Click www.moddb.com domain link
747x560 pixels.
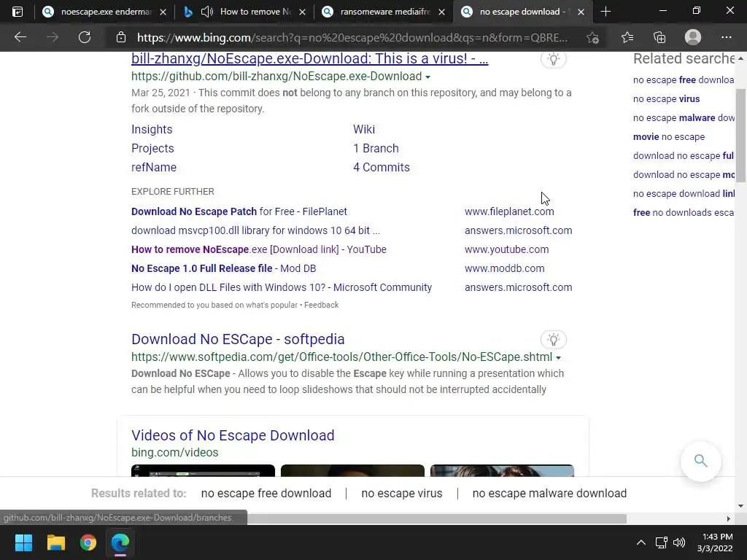click(505, 268)
